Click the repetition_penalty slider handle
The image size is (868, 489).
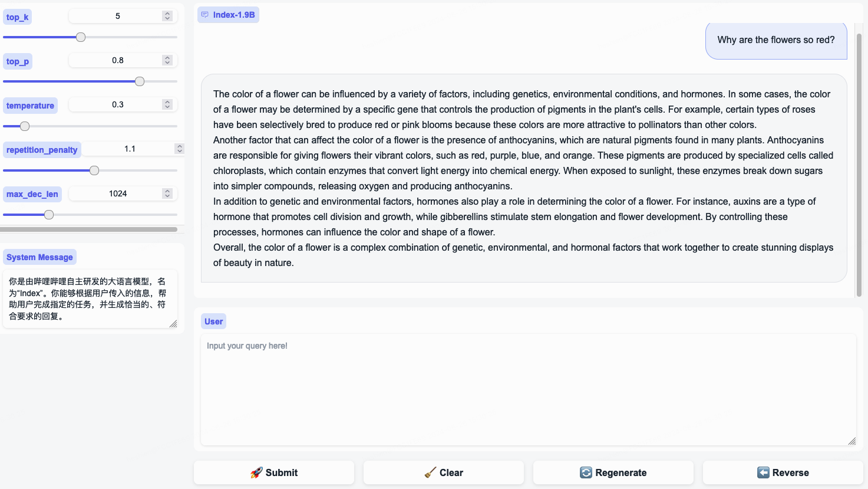94,170
